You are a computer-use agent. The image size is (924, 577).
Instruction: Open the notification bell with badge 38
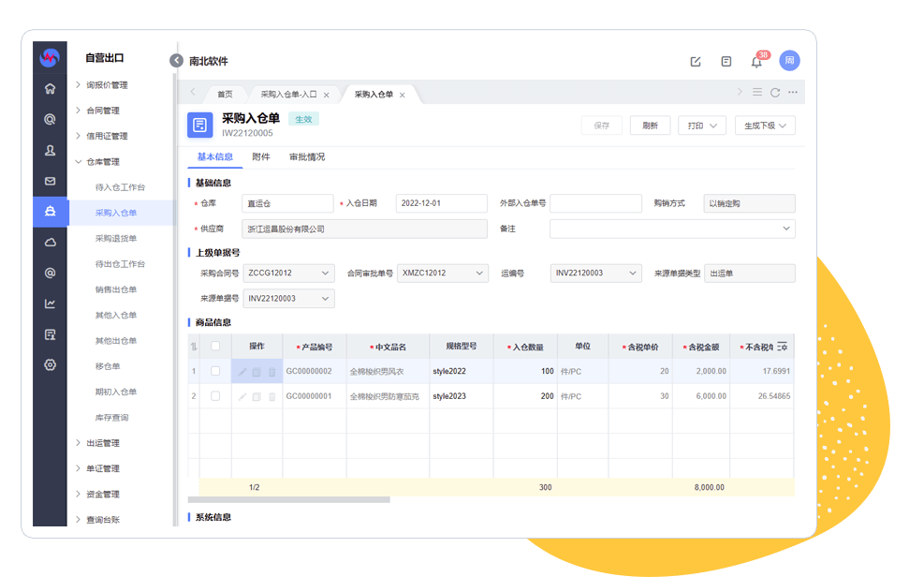pyautogui.click(x=756, y=62)
